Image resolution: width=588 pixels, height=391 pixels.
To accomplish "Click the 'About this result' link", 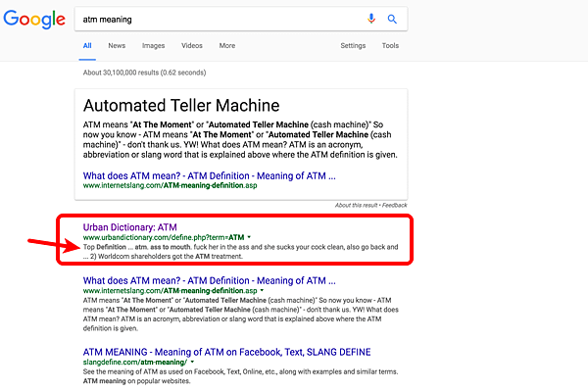I will tap(357, 205).
